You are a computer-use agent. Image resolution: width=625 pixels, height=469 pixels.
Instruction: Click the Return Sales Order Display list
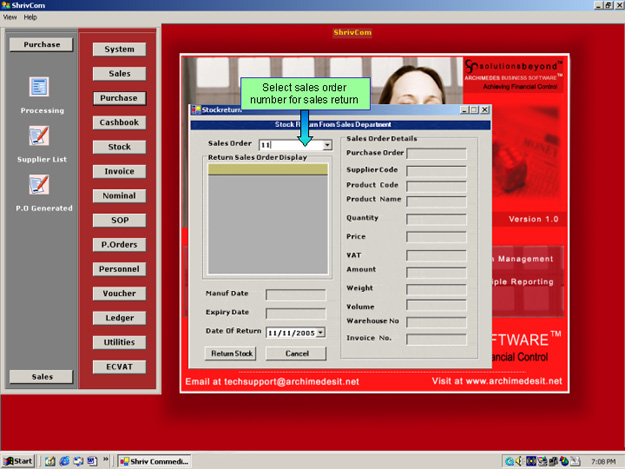[x=267, y=220]
